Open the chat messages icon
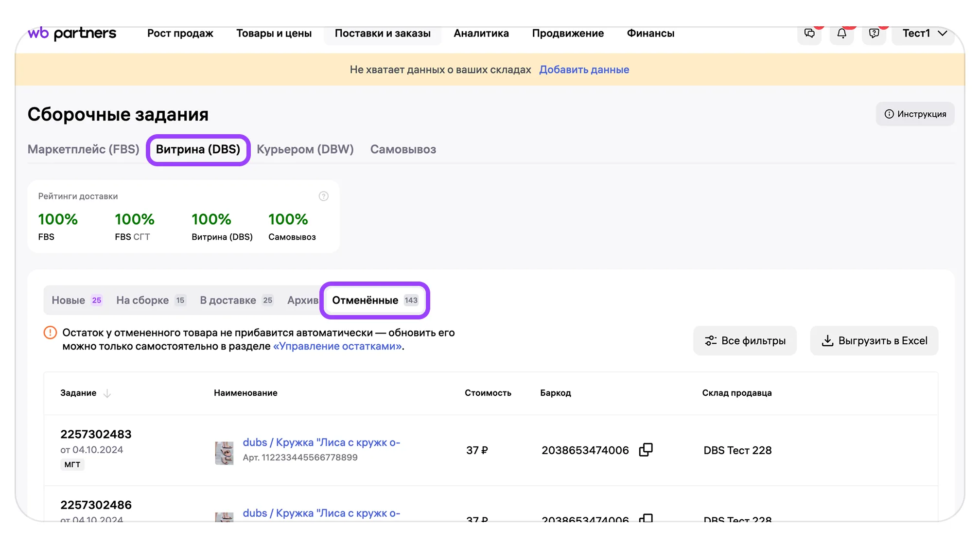The image size is (980, 547). pos(809,34)
